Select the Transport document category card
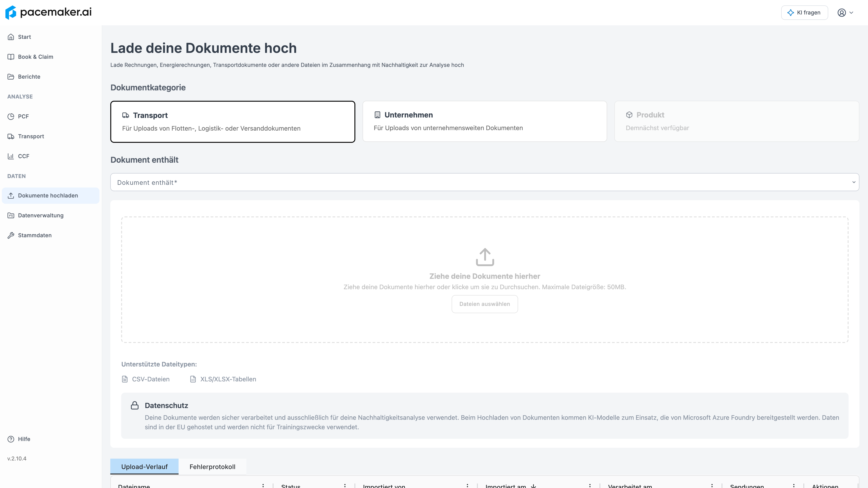This screenshot has height=488, width=868. (x=233, y=122)
